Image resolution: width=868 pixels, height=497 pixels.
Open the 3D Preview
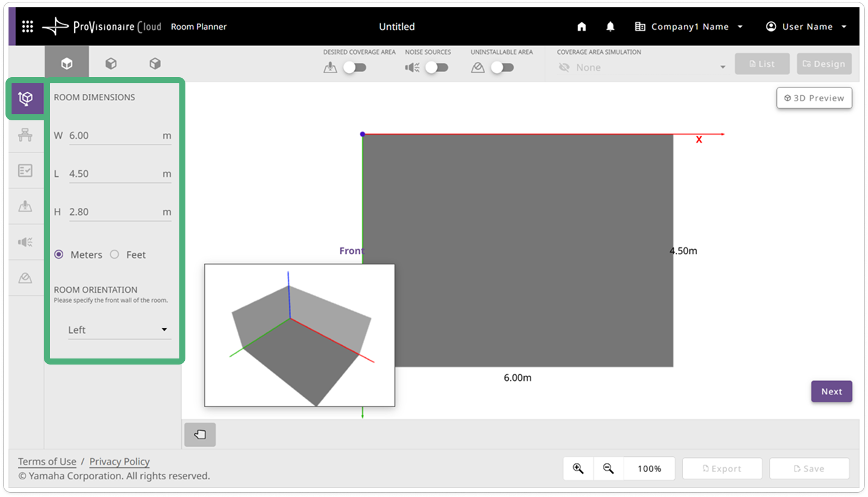815,98
